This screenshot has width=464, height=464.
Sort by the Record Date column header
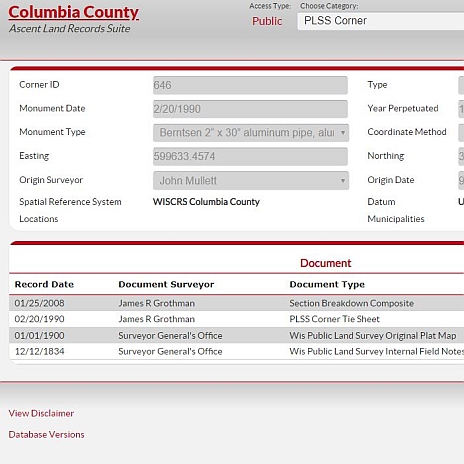(44, 284)
